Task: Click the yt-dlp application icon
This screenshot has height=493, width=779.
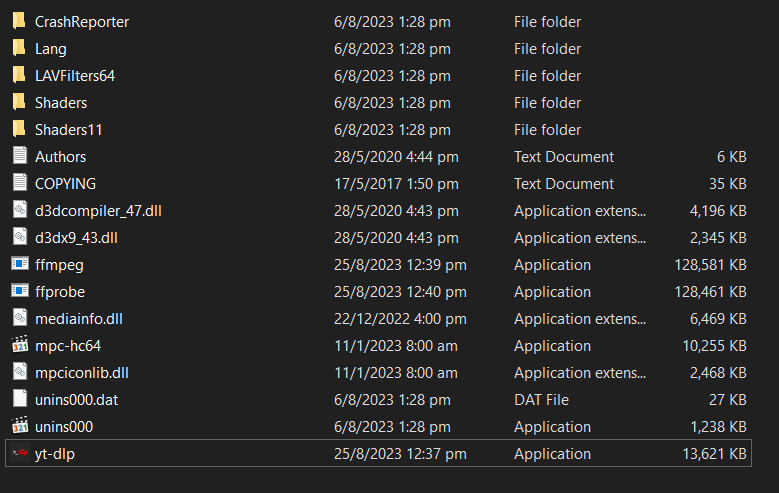Action: click(x=20, y=453)
